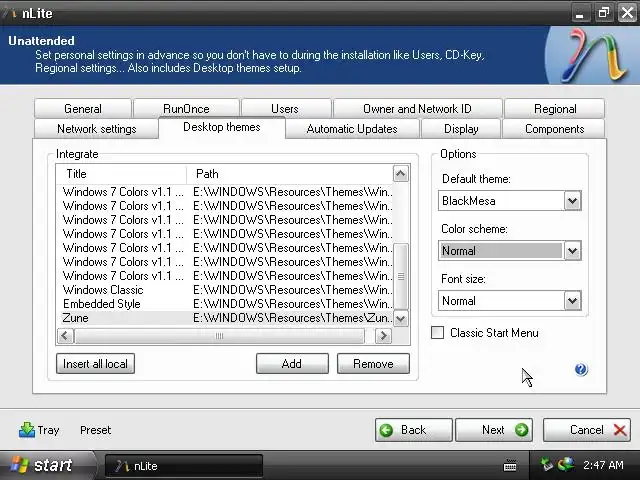The height and width of the screenshot is (480, 640).
Task: Open the Owner and Network ID tab
Action: pyautogui.click(x=417, y=109)
